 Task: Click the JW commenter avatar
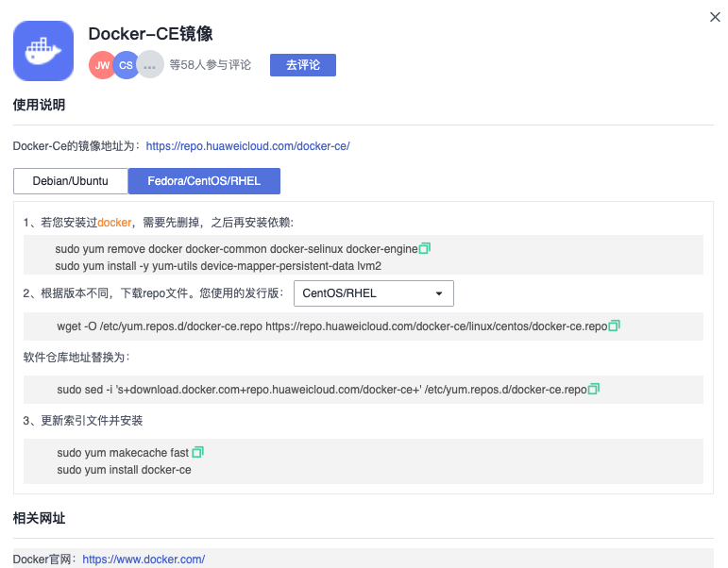pos(102,65)
